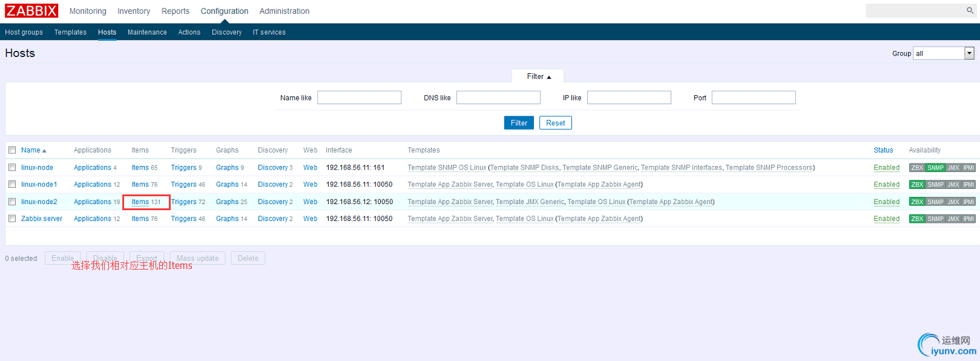Click the blue Filter button
The width and height of the screenshot is (980, 361).
(519, 123)
